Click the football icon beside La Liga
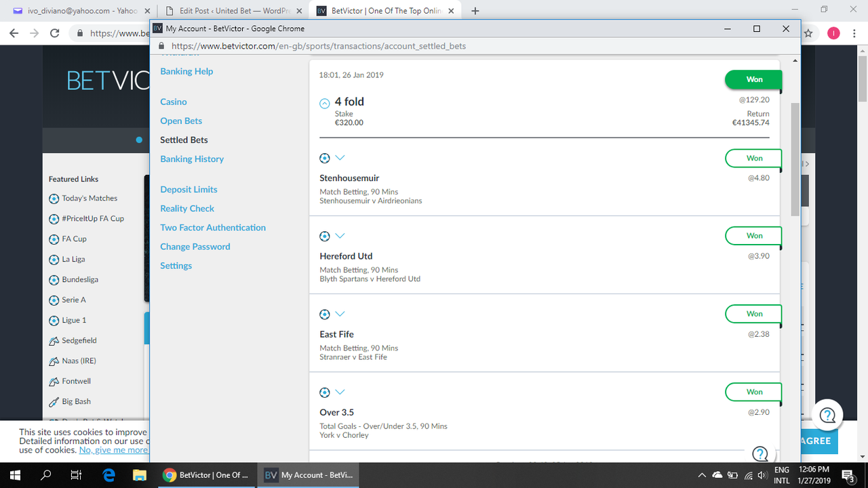This screenshot has height=488, width=868. tap(54, 260)
